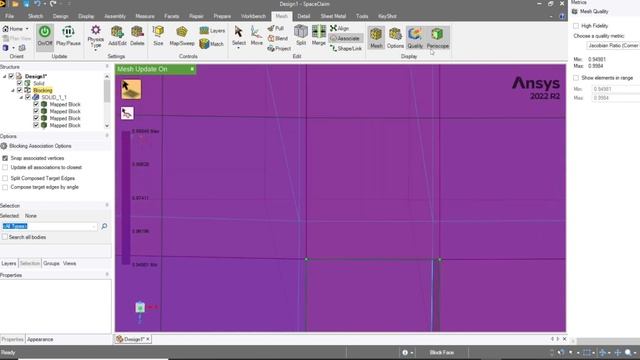Select the Split block tool
Viewport: 640px width, 360px height.
click(301, 36)
